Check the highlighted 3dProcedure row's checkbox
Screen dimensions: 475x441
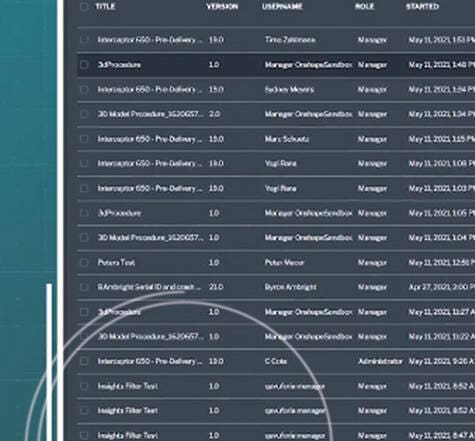coord(84,64)
